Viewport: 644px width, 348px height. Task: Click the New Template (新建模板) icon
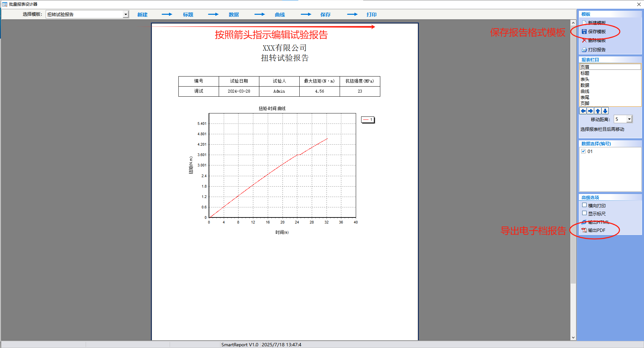coord(584,23)
